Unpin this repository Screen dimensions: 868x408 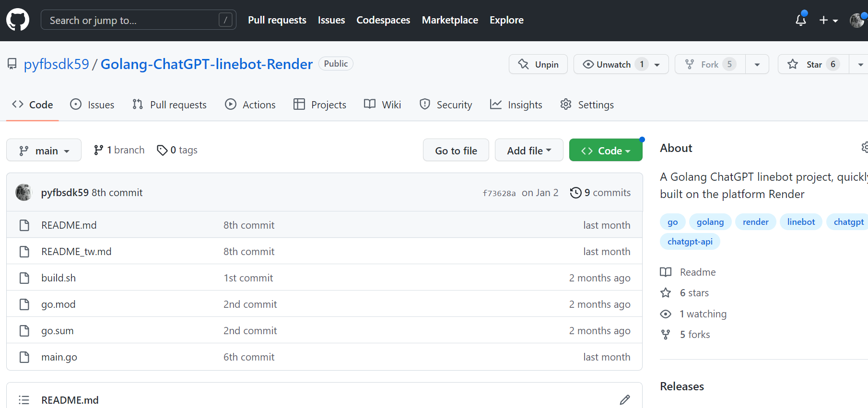[538, 64]
